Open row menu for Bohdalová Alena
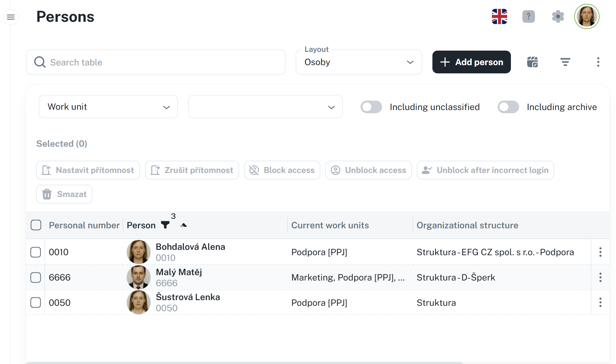 (600, 252)
